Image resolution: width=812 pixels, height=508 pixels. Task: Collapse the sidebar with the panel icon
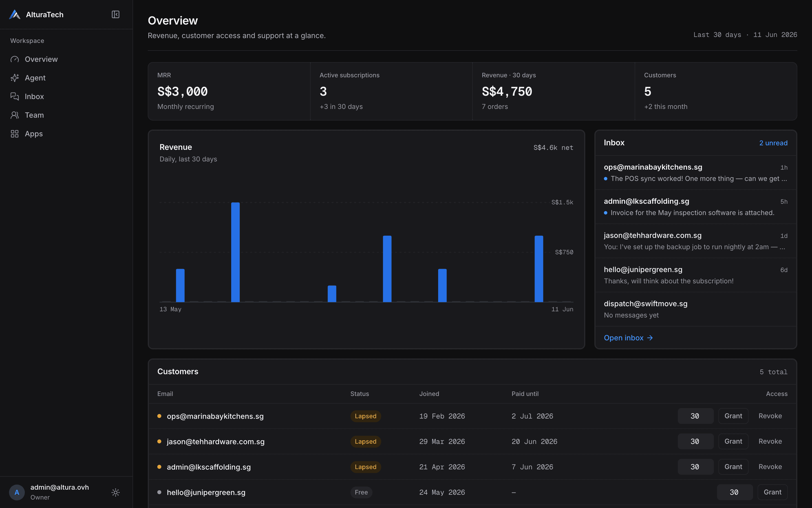(x=115, y=14)
